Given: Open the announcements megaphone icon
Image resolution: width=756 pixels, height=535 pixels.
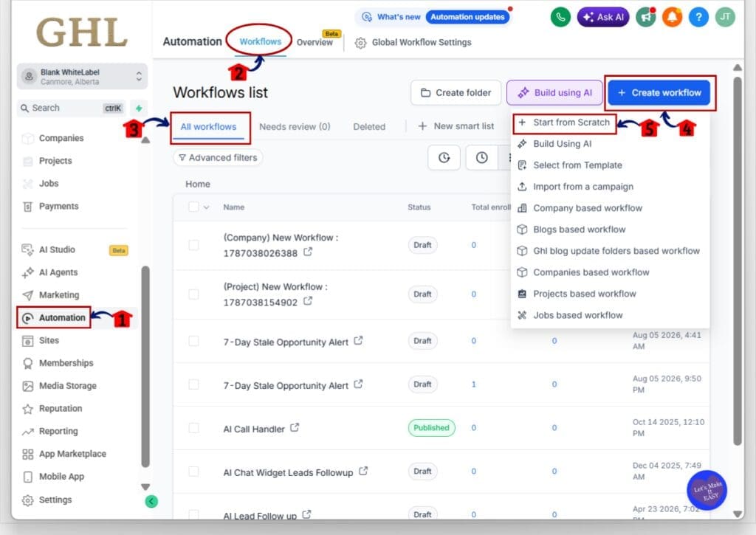Looking at the screenshot, I should pyautogui.click(x=645, y=17).
